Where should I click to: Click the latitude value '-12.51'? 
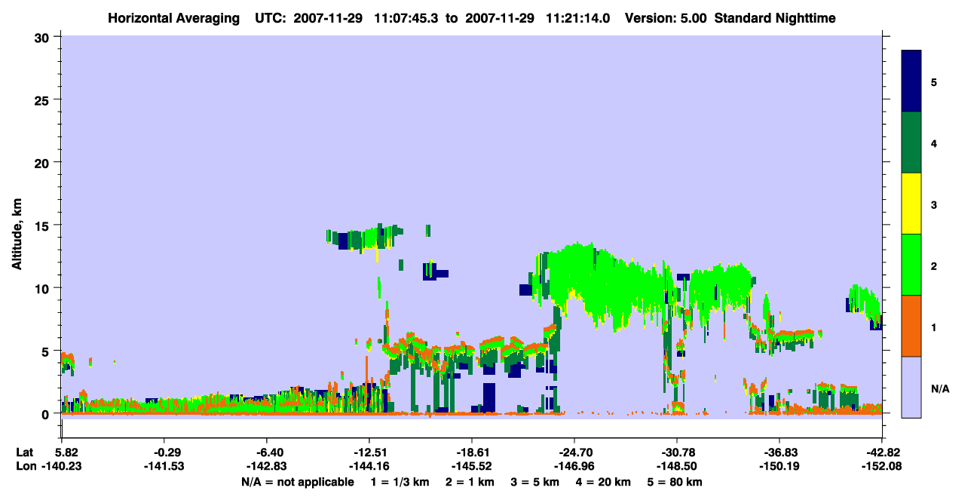369,452
